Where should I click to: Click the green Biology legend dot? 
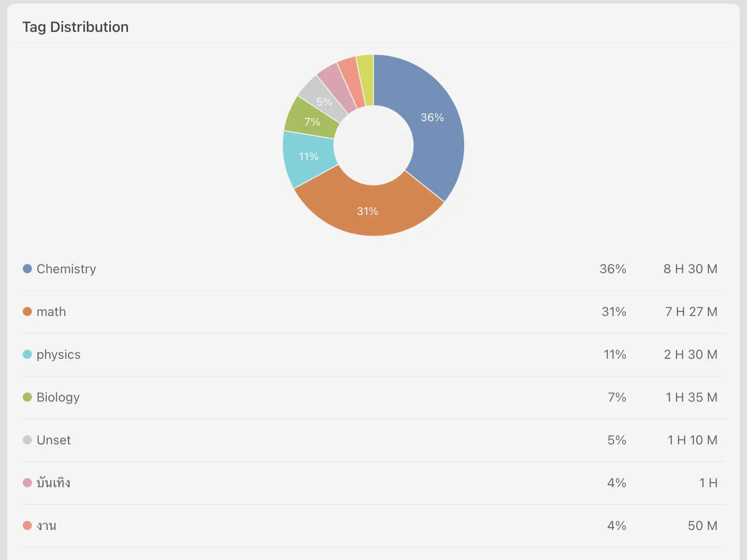[27, 397]
